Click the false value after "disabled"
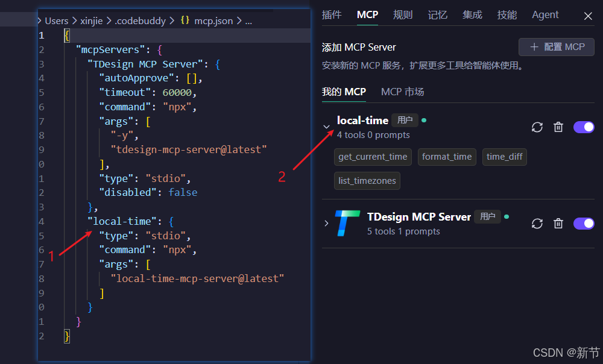 point(183,193)
